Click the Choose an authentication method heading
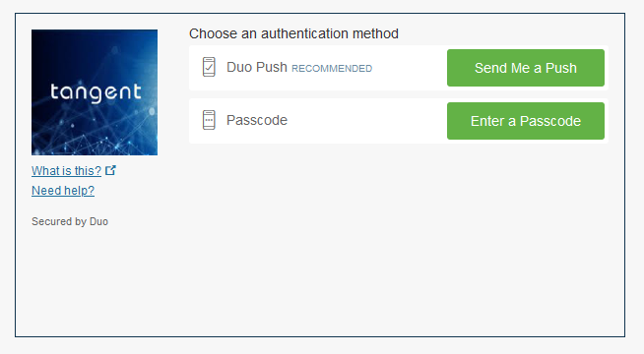This screenshot has width=644, height=354. click(x=293, y=33)
